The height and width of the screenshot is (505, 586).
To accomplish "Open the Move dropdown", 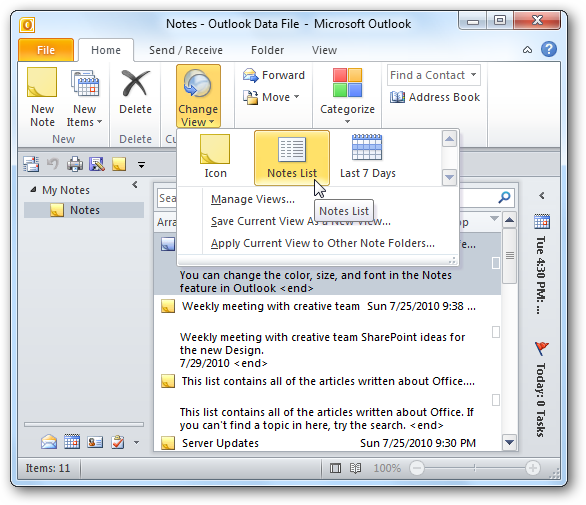I will 271,97.
